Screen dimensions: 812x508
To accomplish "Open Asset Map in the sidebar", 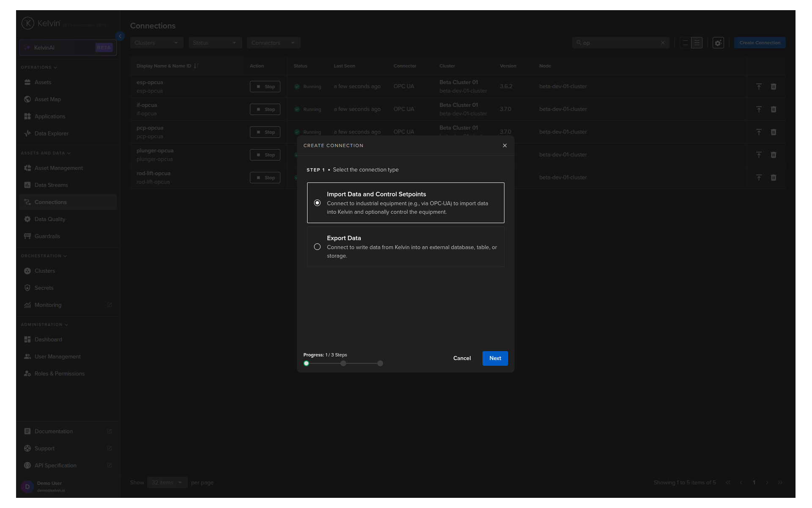I will pos(48,99).
